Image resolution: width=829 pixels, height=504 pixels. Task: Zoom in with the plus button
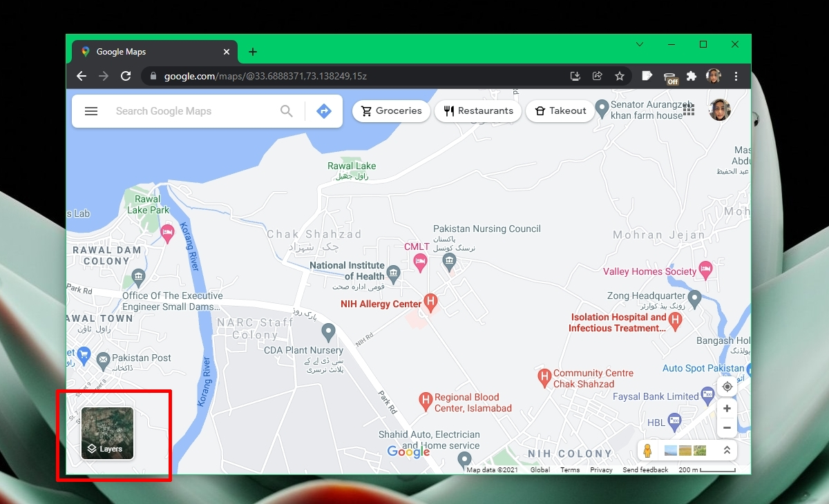click(x=727, y=409)
